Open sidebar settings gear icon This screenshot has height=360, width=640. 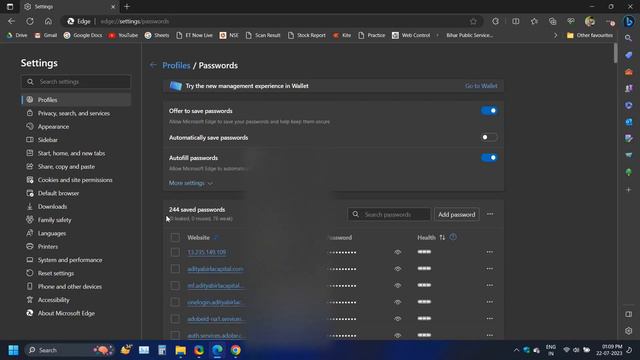(x=629, y=331)
